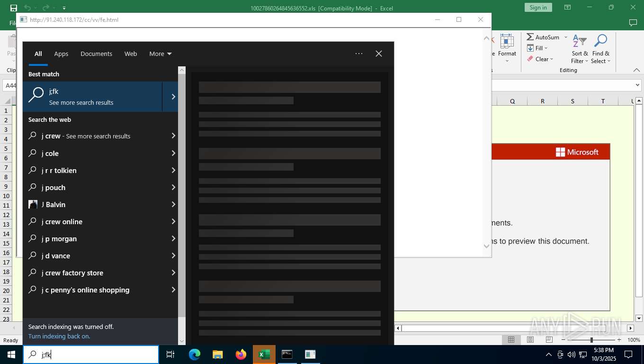Click Ribbon Display Options icon
The width and height of the screenshot is (644, 364).
coord(567,8)
